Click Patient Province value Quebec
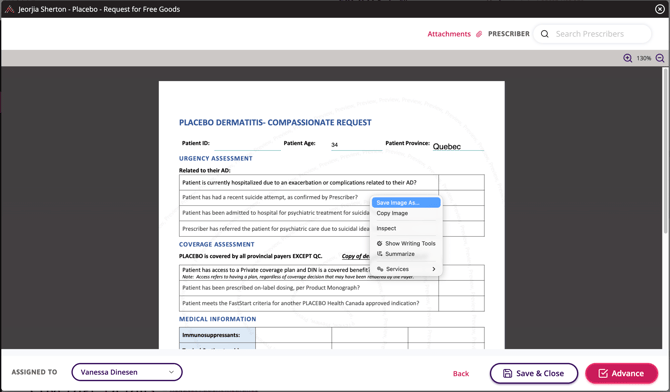 (x=447, y=147)
